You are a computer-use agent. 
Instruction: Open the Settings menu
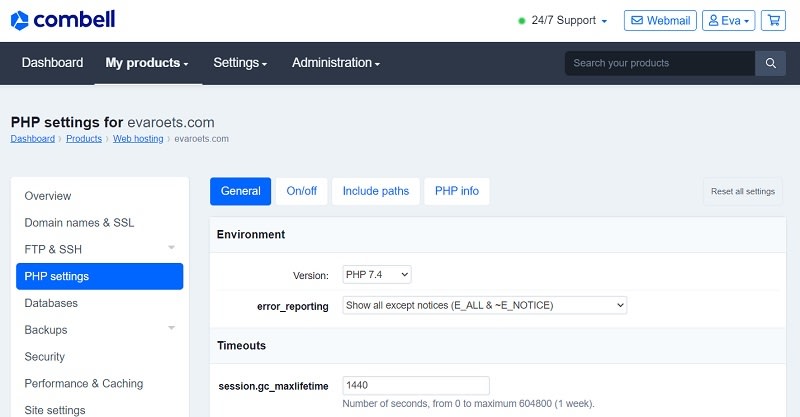240,63
